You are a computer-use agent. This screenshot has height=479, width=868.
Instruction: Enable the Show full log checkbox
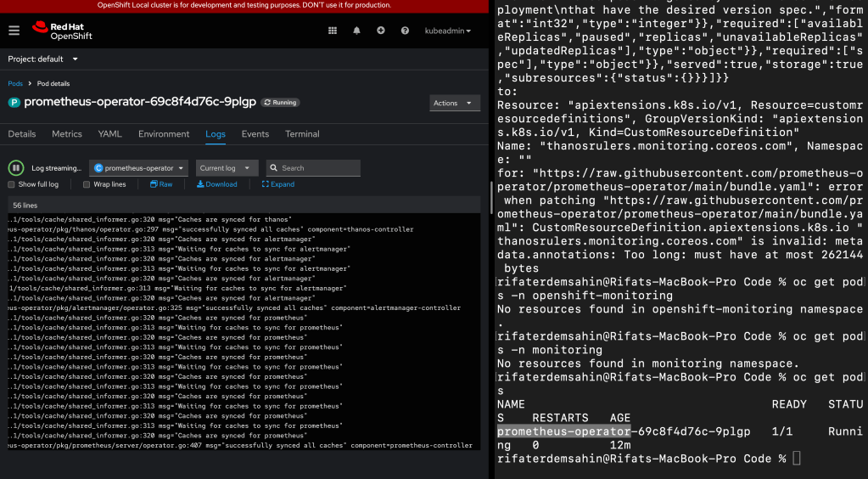coord(11,184)
